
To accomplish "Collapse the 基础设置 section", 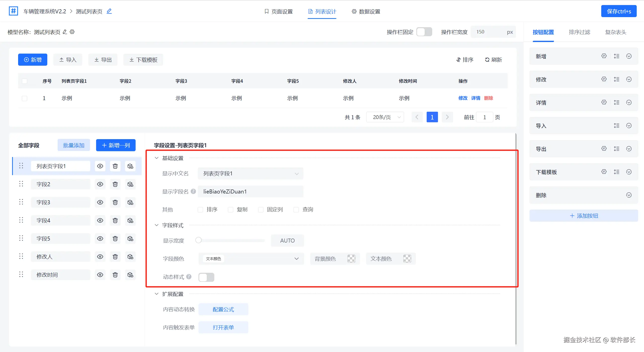I will [156, 158].
